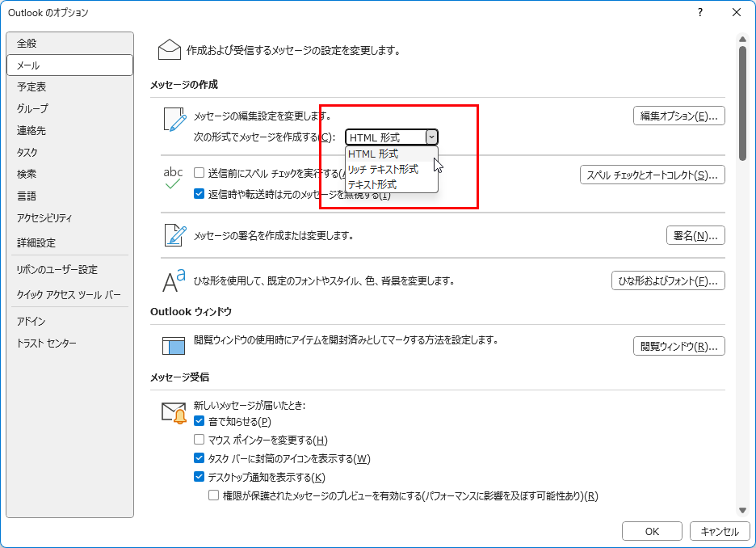The image size is (756, 548).
Task: Switch to the 検索 category
Action: pos(70,174)
